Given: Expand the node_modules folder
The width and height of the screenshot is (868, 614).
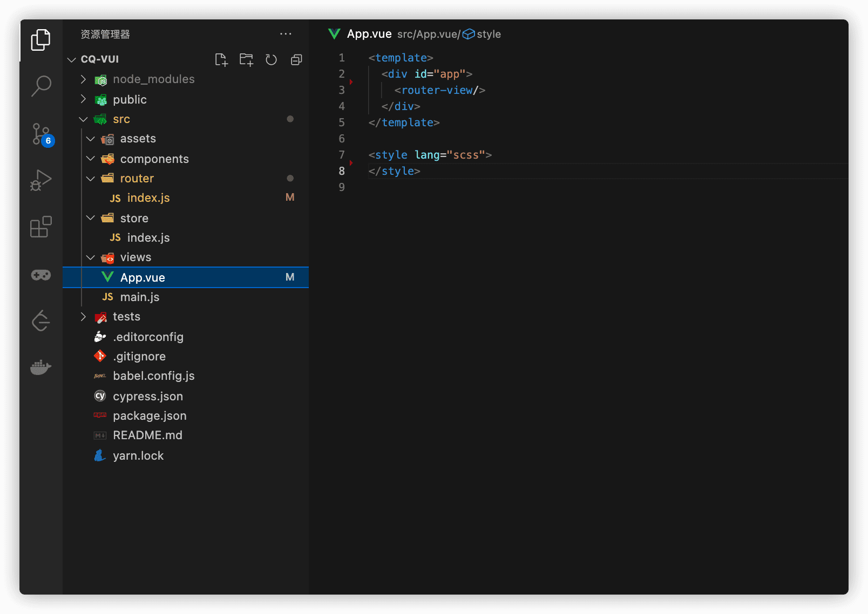Looking at the screenshot, I should pyautogui.click(x=153, y=79).
